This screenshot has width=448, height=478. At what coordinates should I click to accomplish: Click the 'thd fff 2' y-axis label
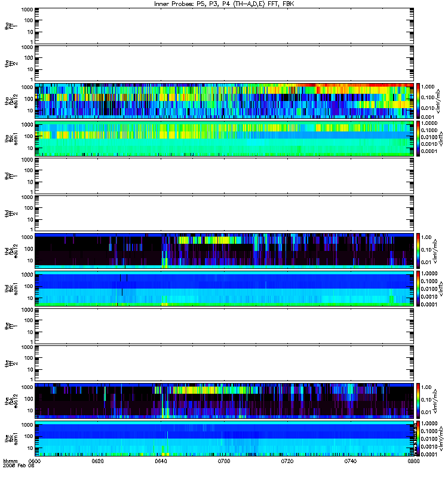click(x=11, y=213)
